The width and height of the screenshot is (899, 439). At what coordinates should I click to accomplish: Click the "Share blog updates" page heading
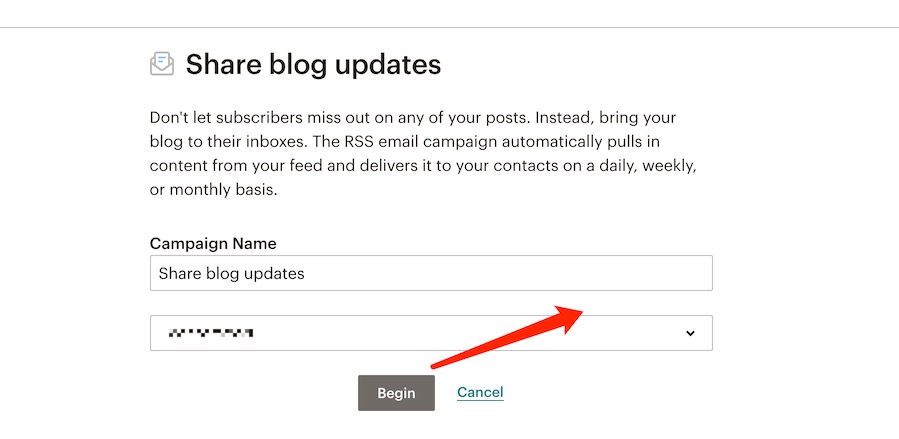tap(313, 64)
